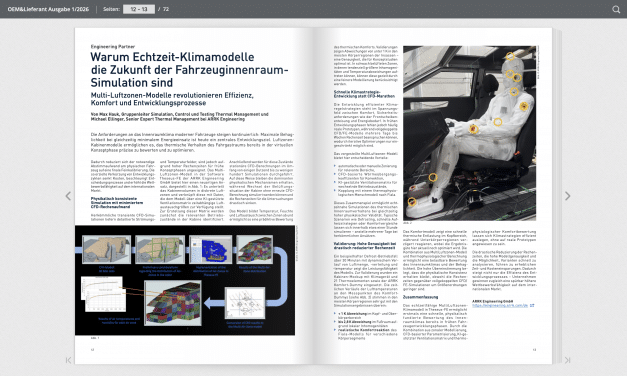Click the 'Seiten:' label
This screenshot has height=376, width=627.
tap(111, 9)
